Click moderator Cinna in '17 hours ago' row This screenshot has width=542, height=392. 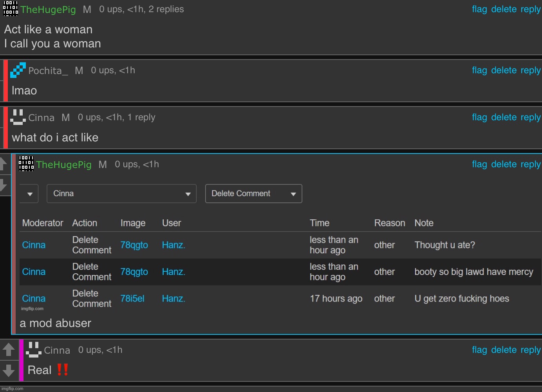(34, 299)
